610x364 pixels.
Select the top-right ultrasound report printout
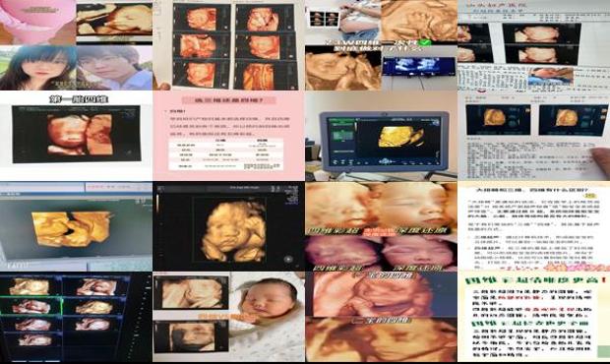click(x=533, y=45)
